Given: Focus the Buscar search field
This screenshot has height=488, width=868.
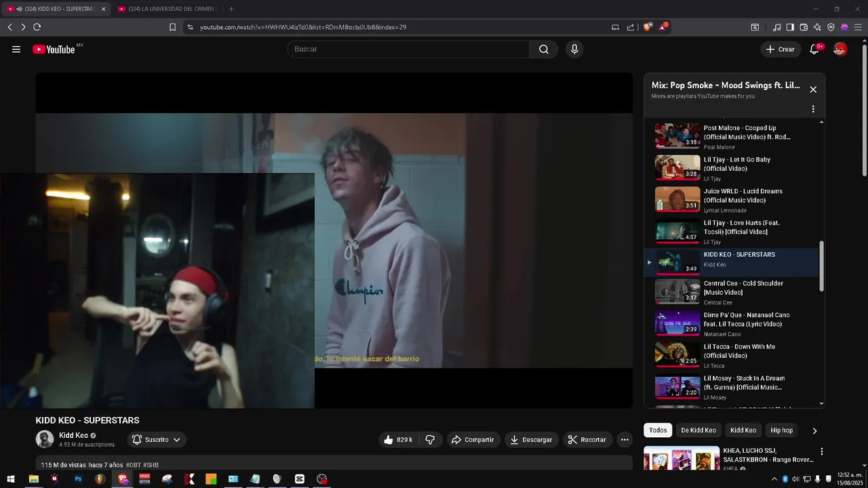Looking at the screenshot, I should 408,49.
